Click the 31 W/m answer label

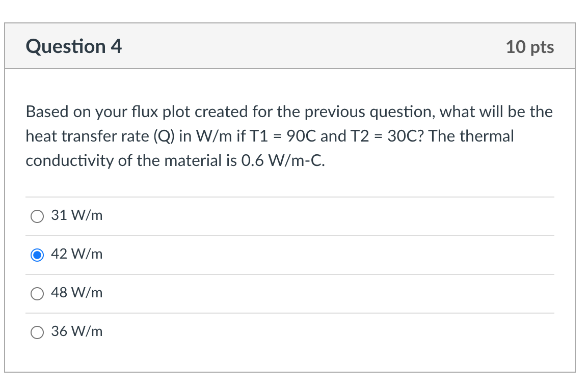pos(76,215)
